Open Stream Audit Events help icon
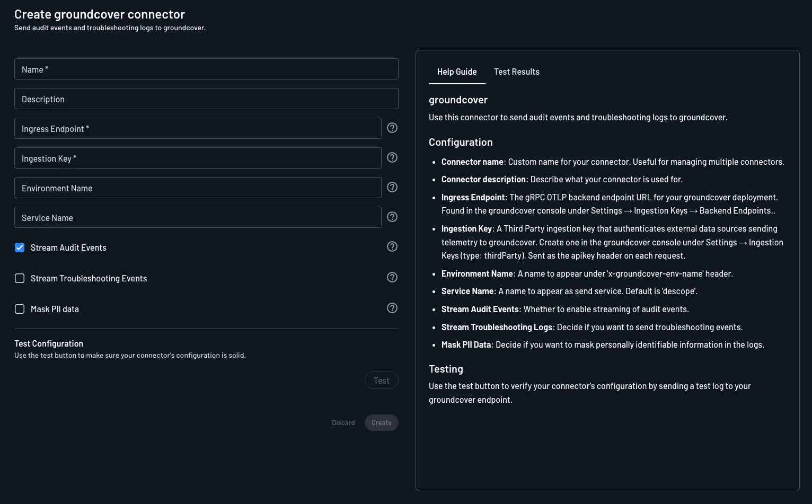Screen dimensions: 812x504 pos(392,246)
